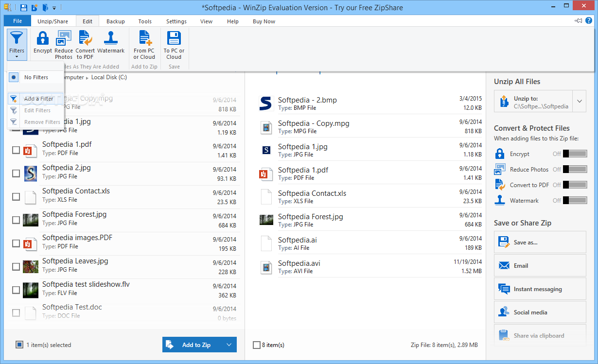Click the Unzip to folder button
The height and width of the screenshot is (364, 598).
click(x=533, y=102)
